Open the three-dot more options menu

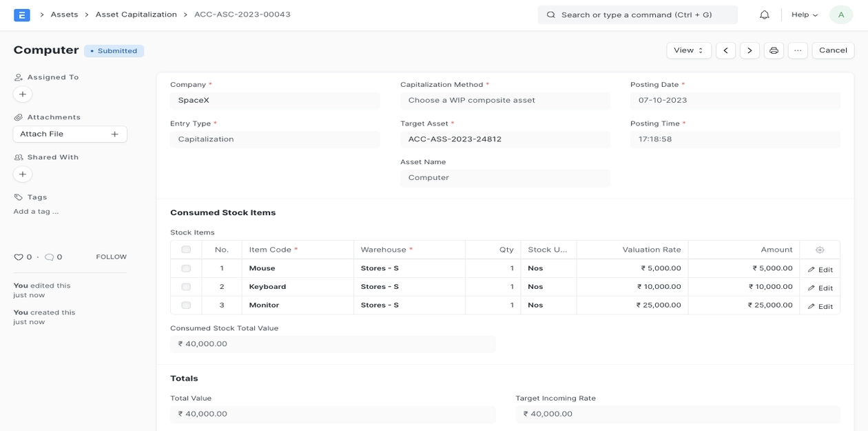[x=798, y=50]
